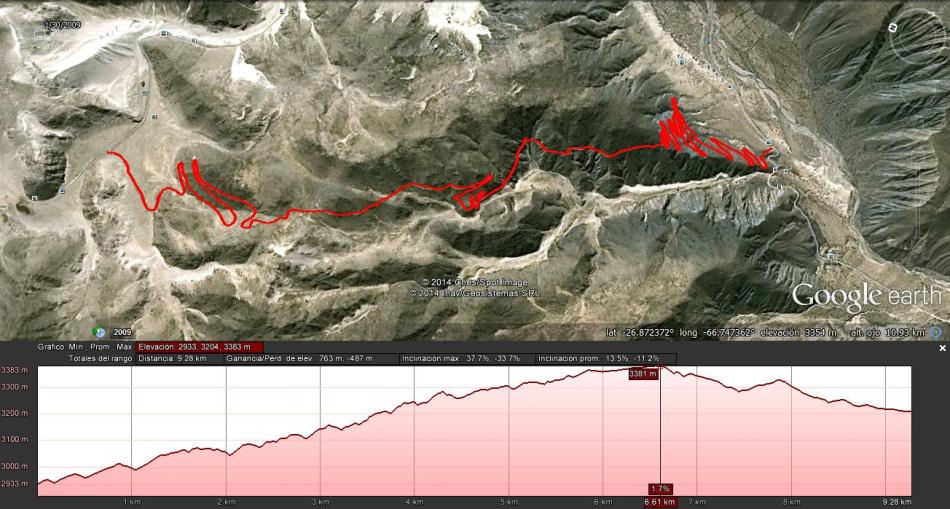Image resolution: width=950 pixels, height=509 pixels.
Task: Click the 3381 m elevation marker label
Action: (643, 374)
